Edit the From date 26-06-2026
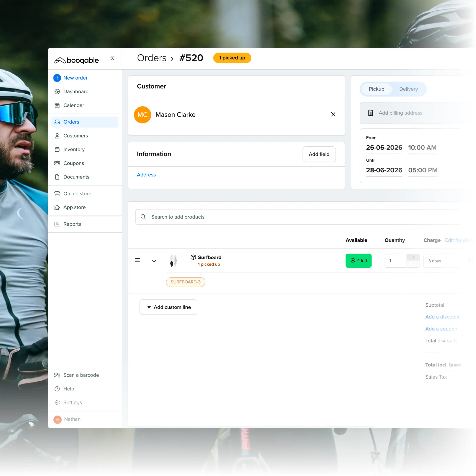 click(x=384, y=148)
